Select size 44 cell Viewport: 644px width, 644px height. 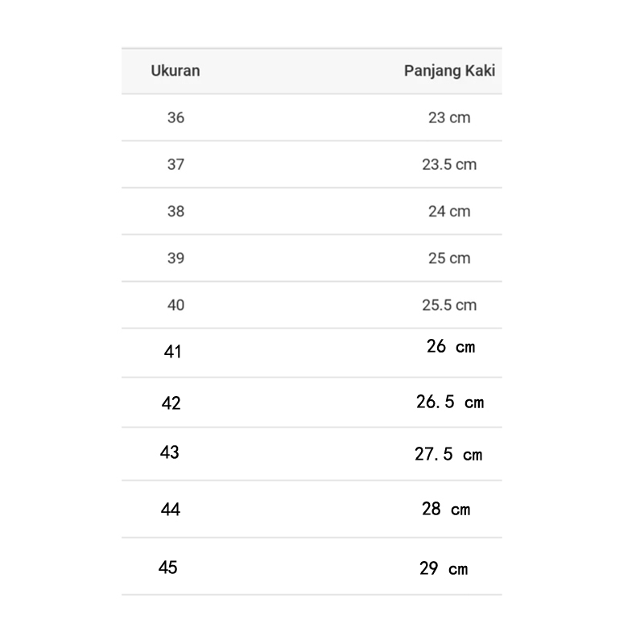[x=171, y=510]
